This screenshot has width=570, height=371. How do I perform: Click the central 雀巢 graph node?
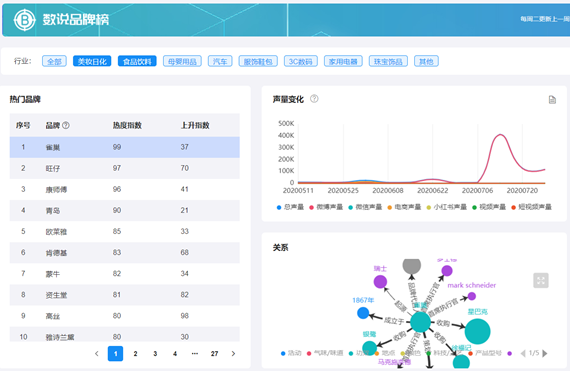[421, 322]
